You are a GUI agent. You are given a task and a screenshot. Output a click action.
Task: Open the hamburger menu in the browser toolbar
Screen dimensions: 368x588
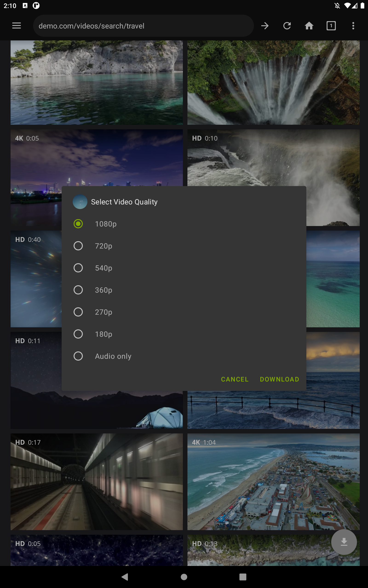[17, 26]
